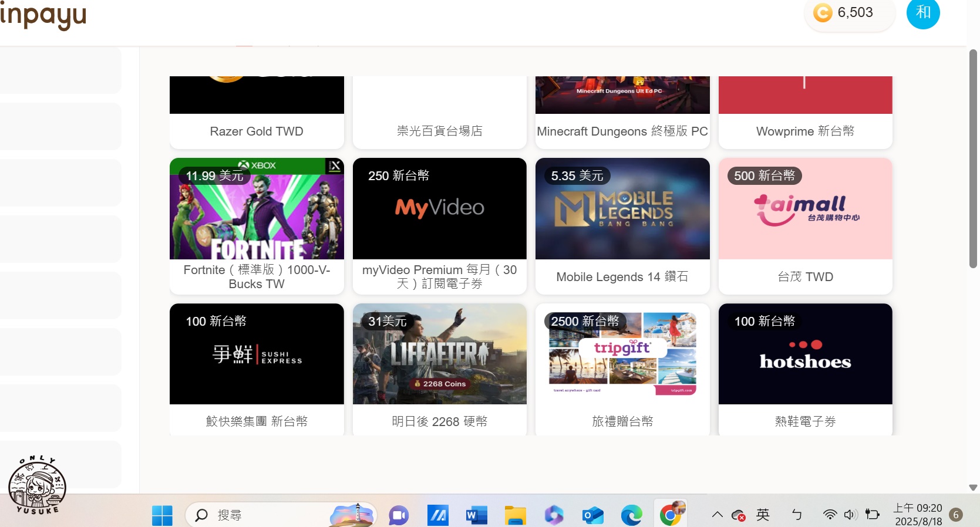Click 鮫快樂集團 新台幣 title
Viewport: 980px width, 527px height.
click(257, 421)
